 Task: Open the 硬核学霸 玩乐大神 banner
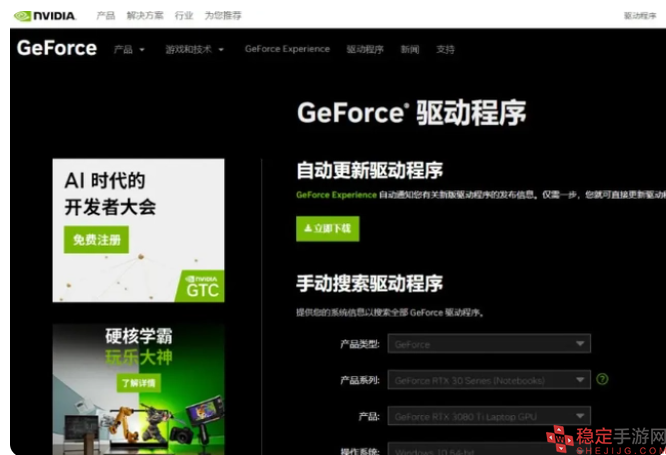click(x=138, y=389)
